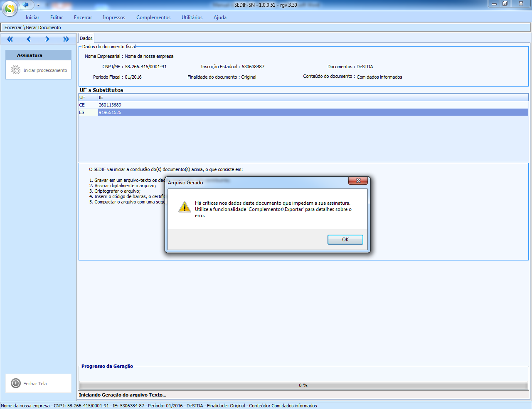Click Conteúdo value Com dados informados
This screenshot has width=532, height=409.
tap(379, 77)
